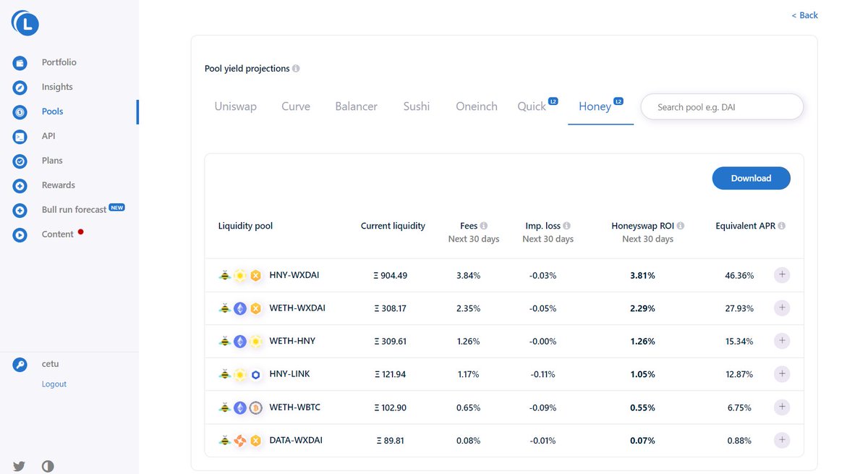Viewport: 868px width, 474px height.
Task: Click the WETH-WXDAI pool token icons
Action: 240,308
